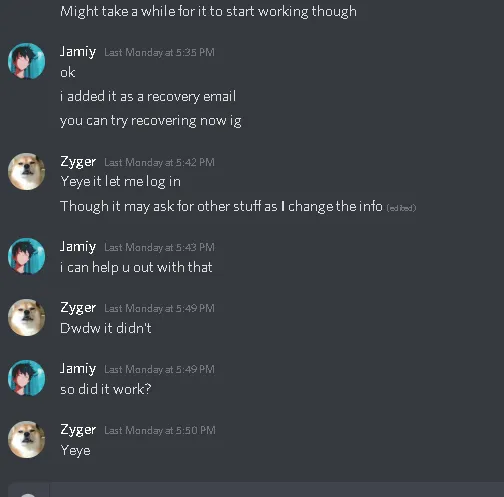
Task: Click the 'Yeye it let me log in' message
Action: pyautogui.click(x=120, y=182)
